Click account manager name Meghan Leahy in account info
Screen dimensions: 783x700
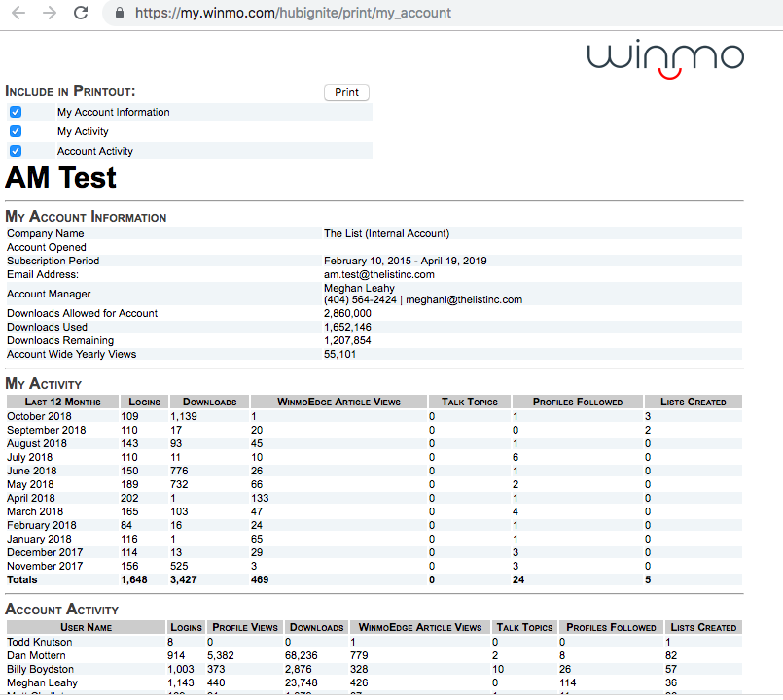(359, 288)
